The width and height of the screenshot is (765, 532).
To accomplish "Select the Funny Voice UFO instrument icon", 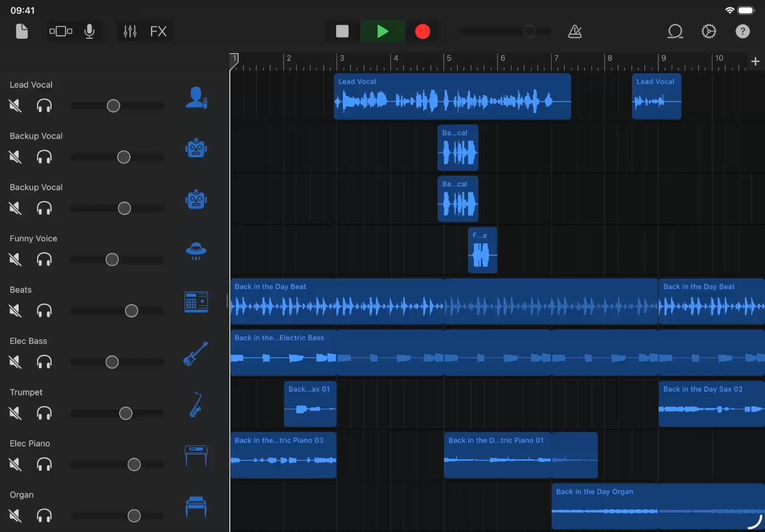I will click(196, 251).
